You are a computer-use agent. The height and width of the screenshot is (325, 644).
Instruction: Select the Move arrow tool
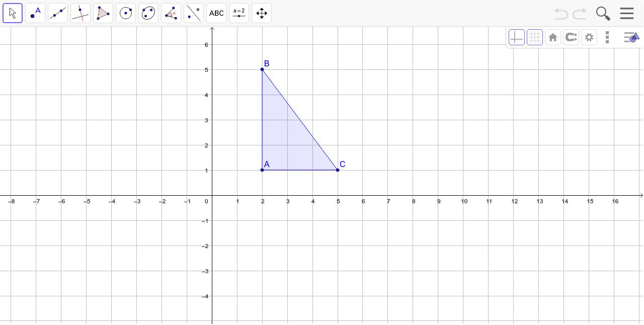click(x=13, y=13)
